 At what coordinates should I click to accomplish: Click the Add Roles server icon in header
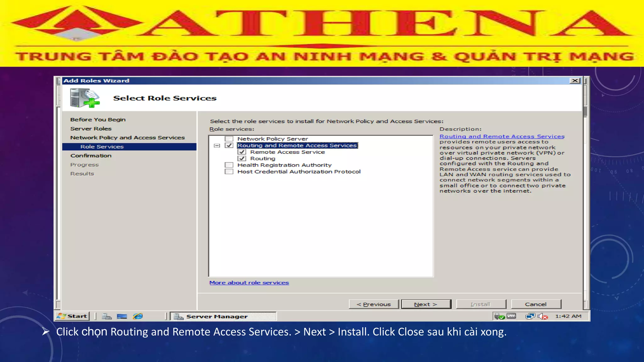[x=85, y=98]
